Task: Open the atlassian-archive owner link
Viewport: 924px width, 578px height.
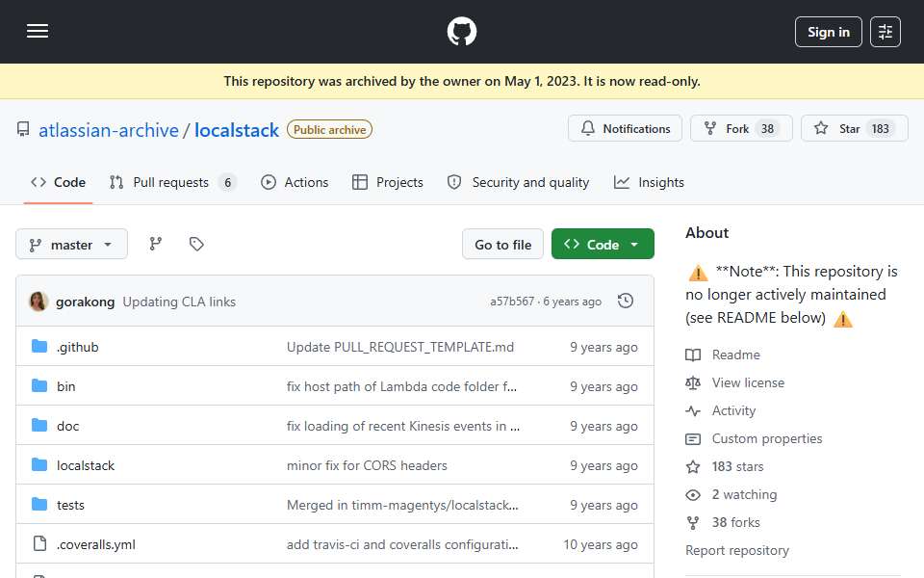Action: (109, 130)
